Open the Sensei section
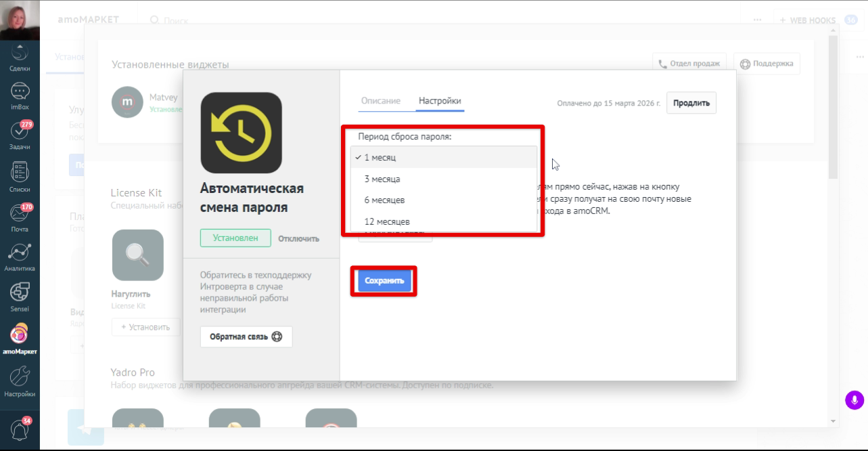The height and width of the screenshot is (451, 868). (x=20, y=296)
